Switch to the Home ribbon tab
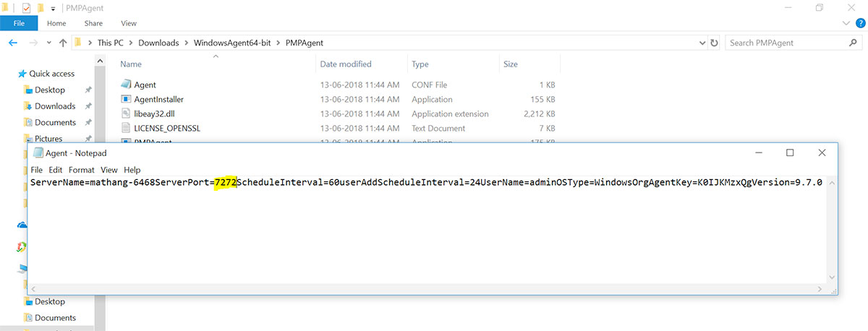 click(x=56, y=23)
